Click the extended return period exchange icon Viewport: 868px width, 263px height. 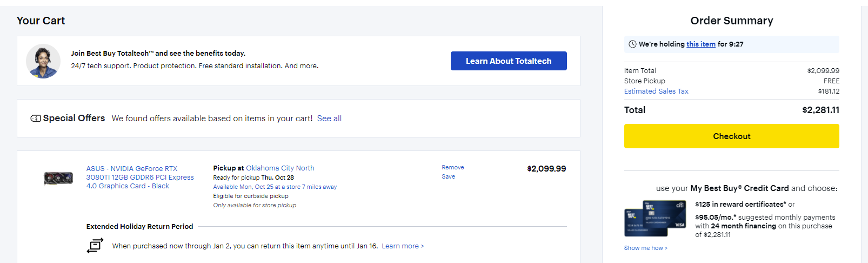(x=95, y=246)
